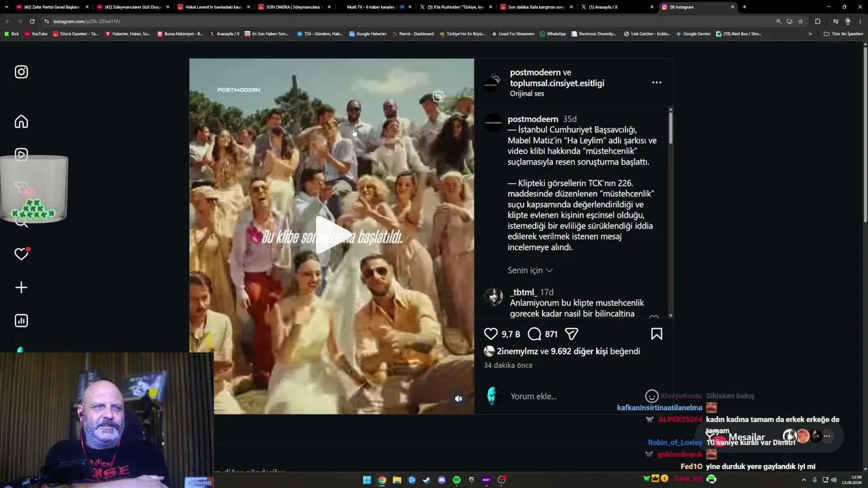
Task: Open File Explorer from the taskbar
Action: tap(397, 480)
